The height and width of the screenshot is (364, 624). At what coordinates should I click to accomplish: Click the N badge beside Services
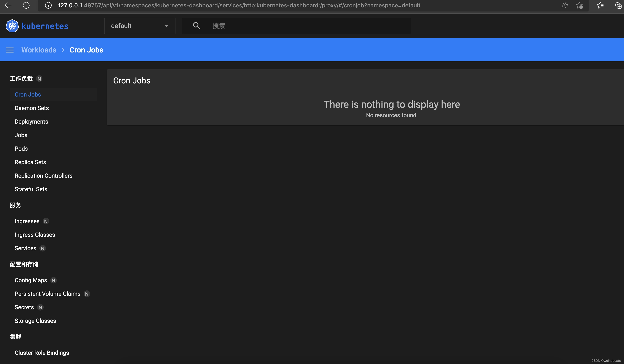43,248
